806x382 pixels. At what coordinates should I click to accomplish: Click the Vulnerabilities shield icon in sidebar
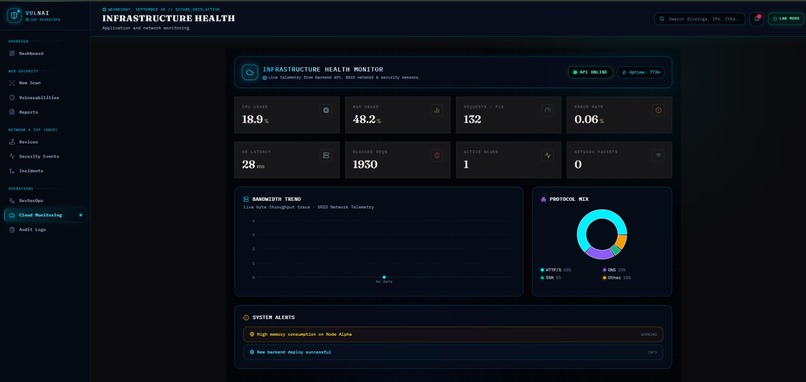click(12, 97)
